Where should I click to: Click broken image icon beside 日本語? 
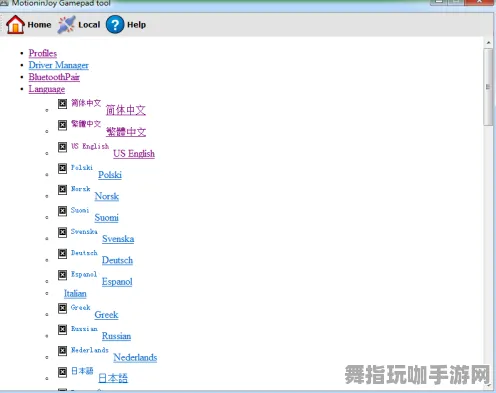tap(62, 372)
